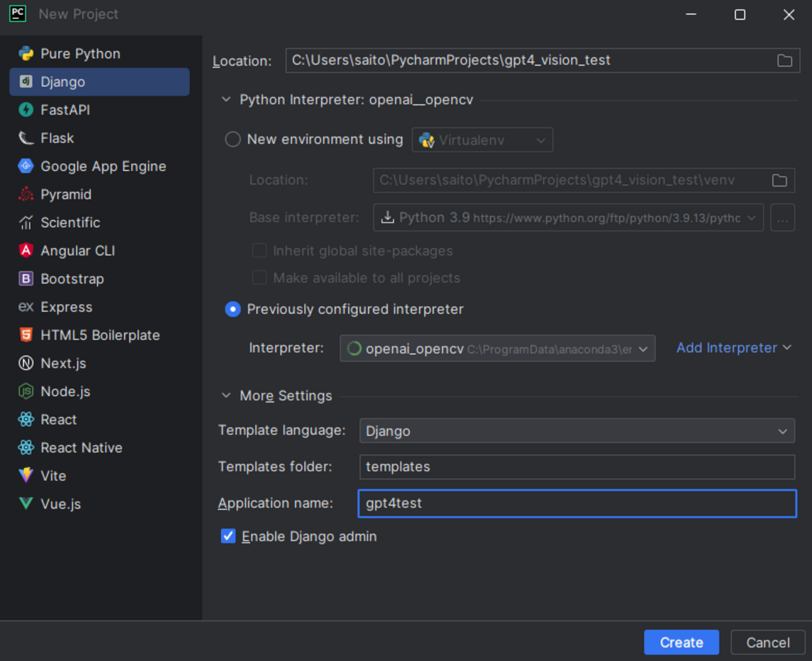812x661 pixels.
Task: Select the React atom icon
Action: [x=26, y=419]
